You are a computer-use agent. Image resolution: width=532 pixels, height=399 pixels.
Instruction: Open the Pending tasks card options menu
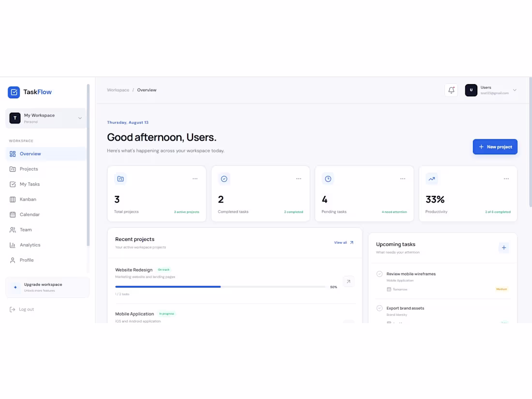403,179
